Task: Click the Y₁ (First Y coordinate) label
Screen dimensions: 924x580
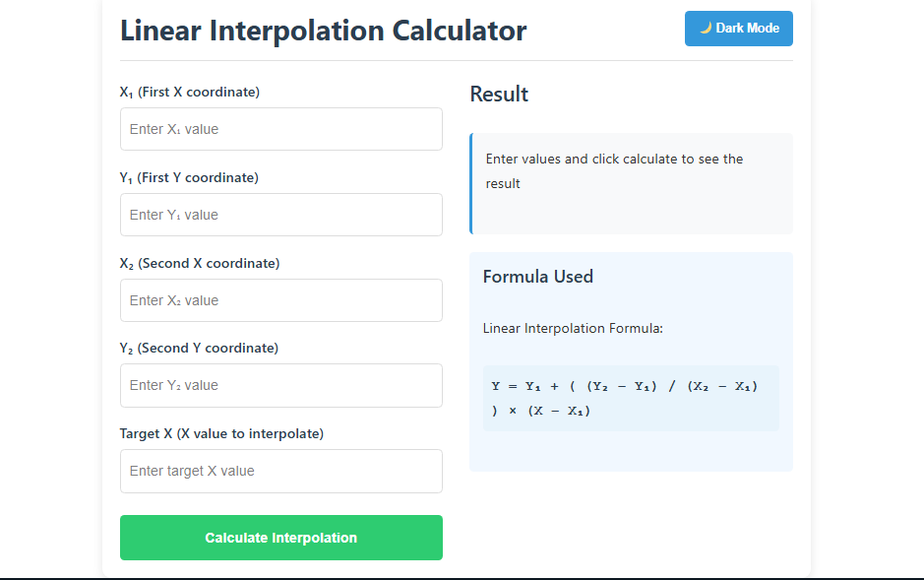Action: coord(190,176)
